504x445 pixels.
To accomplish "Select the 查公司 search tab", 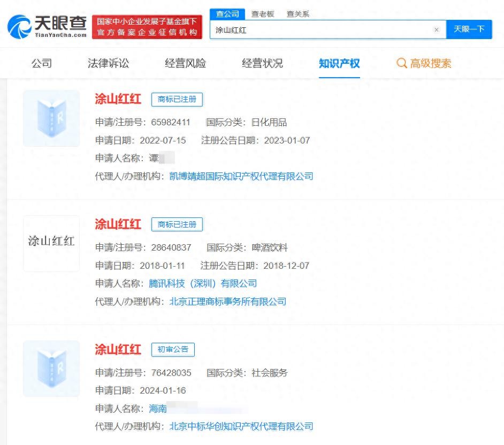I will point(227,14).
